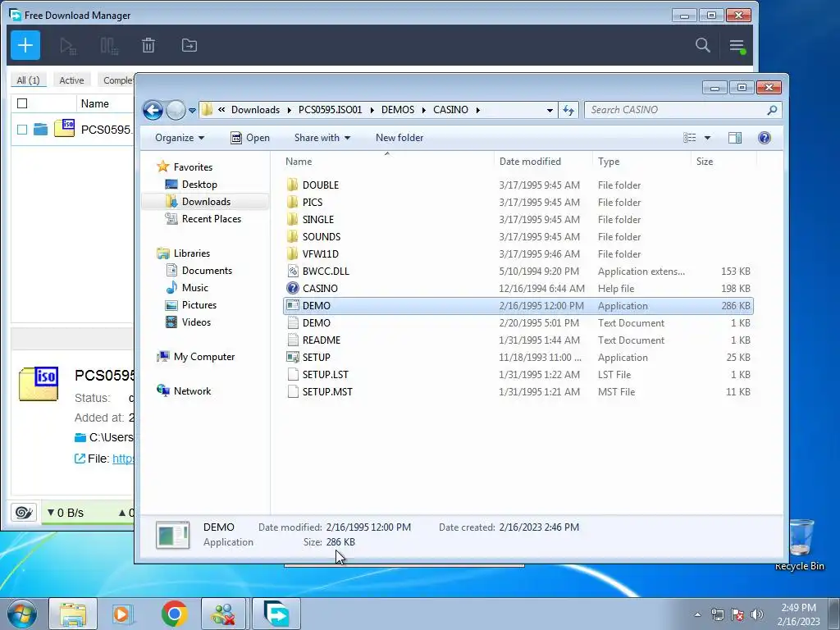Select the DOUBLE folder
Viewport: 840px width, 630px height.
click(x=321, y=185)
